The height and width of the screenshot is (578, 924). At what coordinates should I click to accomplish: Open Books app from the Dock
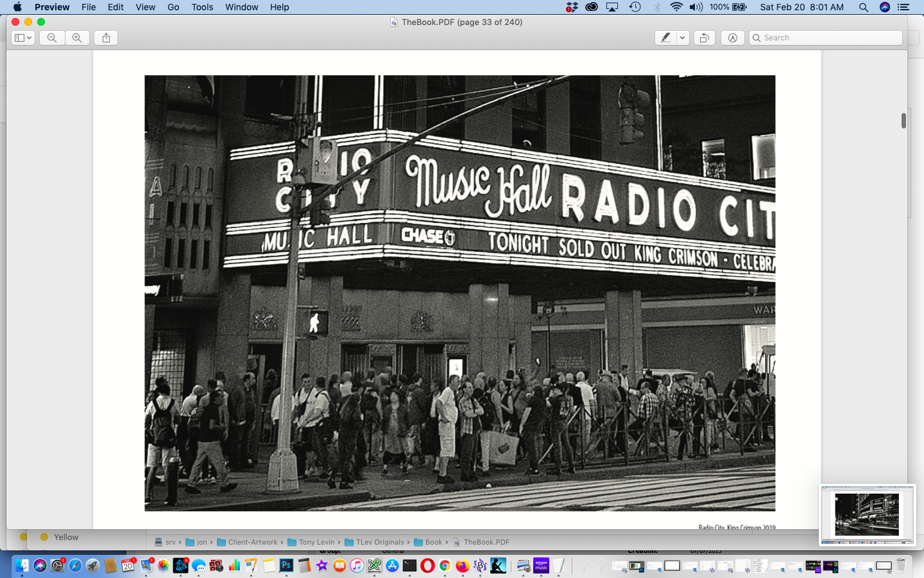[339, 565]
